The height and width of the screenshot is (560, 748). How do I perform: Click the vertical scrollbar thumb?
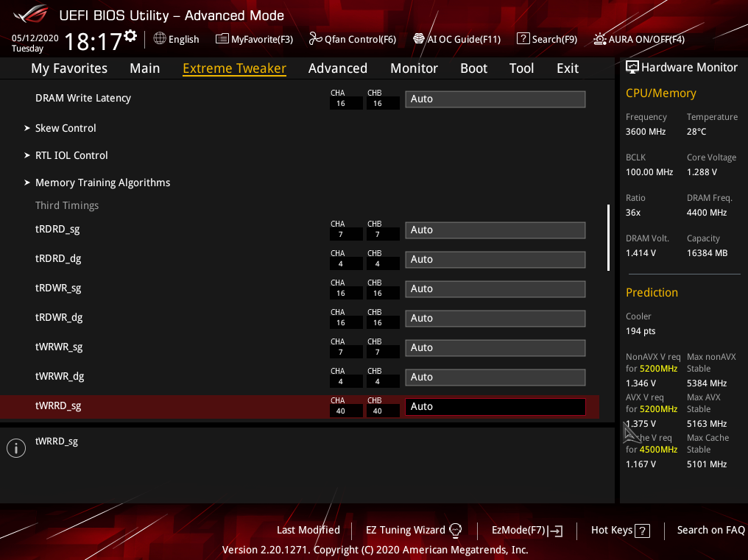(x=608, y=238)
